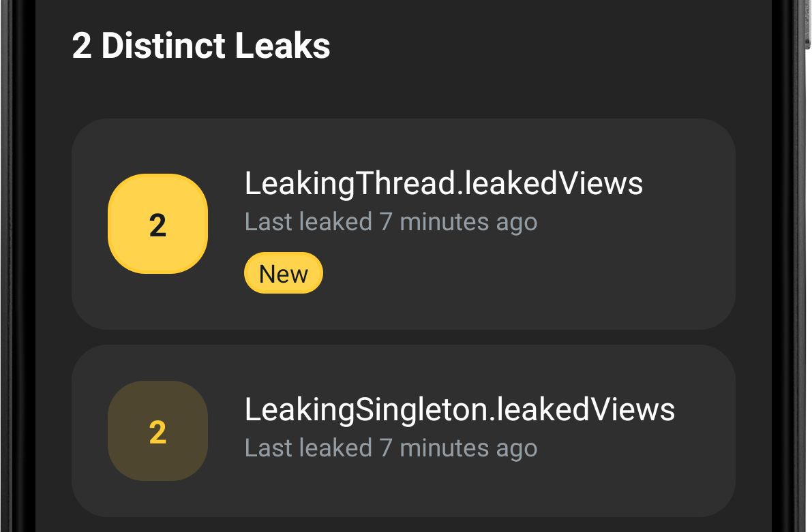Click the leak count shown in the heading
The height and width of the screenshot is (532, 812).
pos(83,45)
